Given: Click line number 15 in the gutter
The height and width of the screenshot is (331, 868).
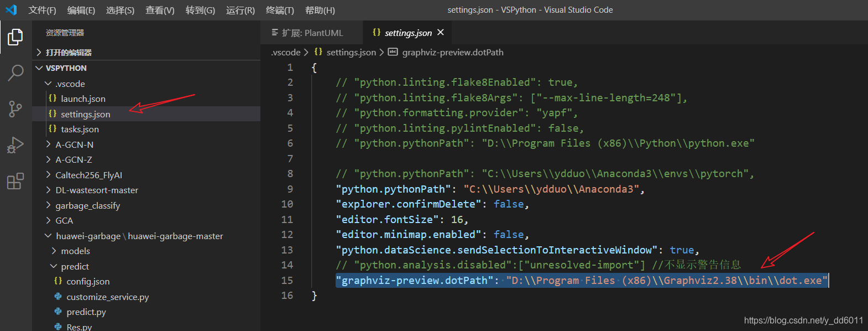Looking at the screenshot, I should click(x=287, y=280).
